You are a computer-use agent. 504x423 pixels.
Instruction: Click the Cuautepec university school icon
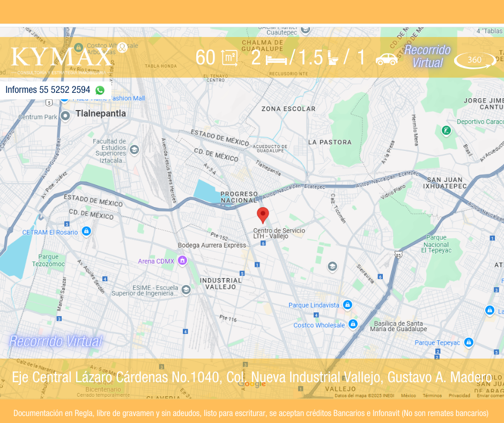tap(306, 31)
